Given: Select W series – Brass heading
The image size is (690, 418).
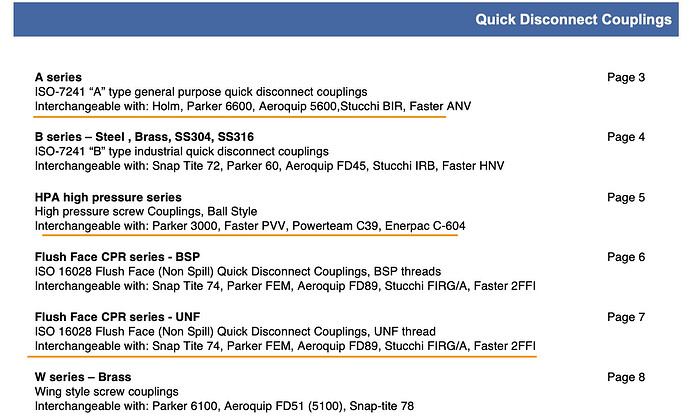Looking at the screenshot, I should point(83,377).
